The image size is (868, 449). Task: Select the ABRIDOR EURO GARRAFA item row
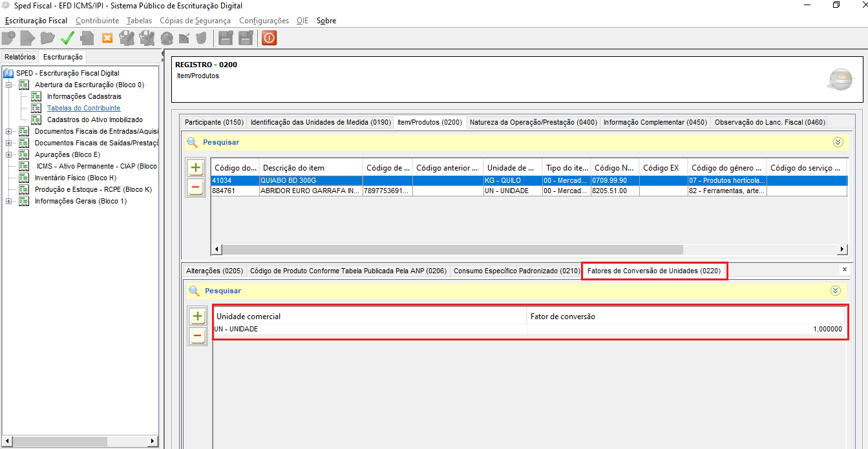tap(310, 191)
